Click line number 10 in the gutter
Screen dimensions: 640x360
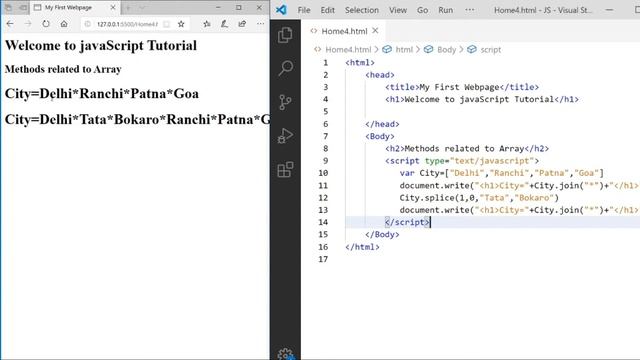pos(323,173)
